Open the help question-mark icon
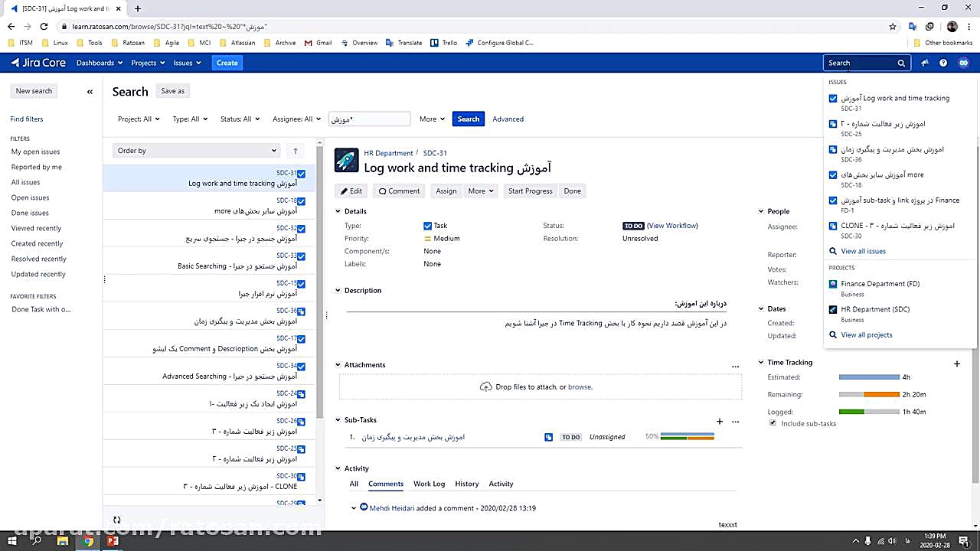 coord(943,63)
